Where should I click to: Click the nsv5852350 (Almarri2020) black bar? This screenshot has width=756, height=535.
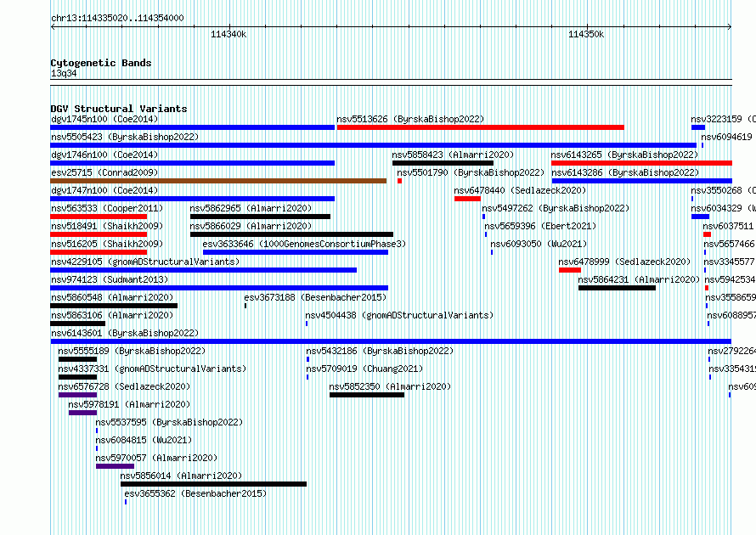tap(367, 395)
